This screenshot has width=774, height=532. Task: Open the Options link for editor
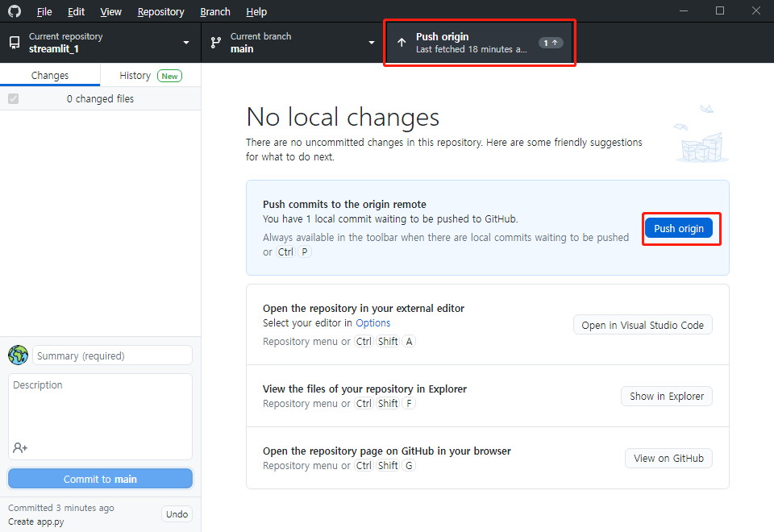373,322
